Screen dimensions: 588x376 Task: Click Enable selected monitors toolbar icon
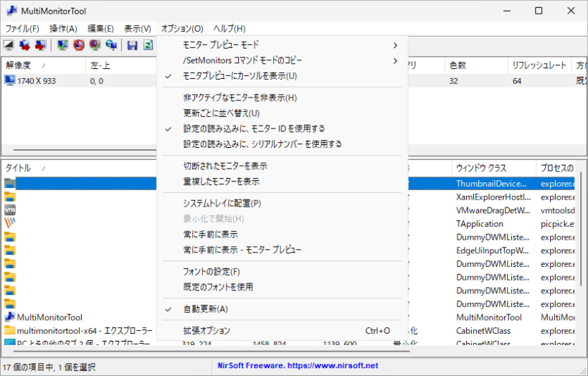pyautogui.click(x=62, y=45)
